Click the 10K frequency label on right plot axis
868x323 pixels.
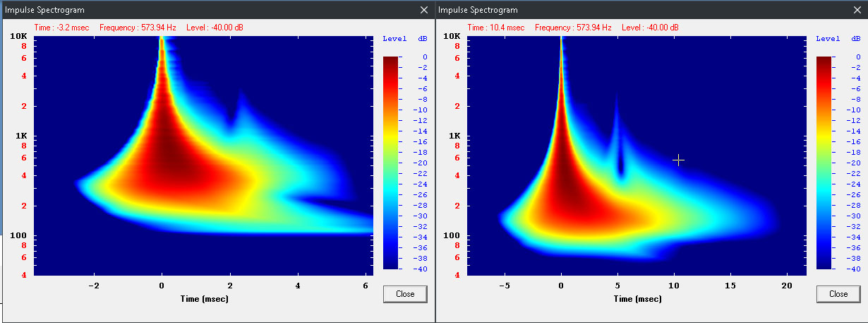[x=453, y=37]
